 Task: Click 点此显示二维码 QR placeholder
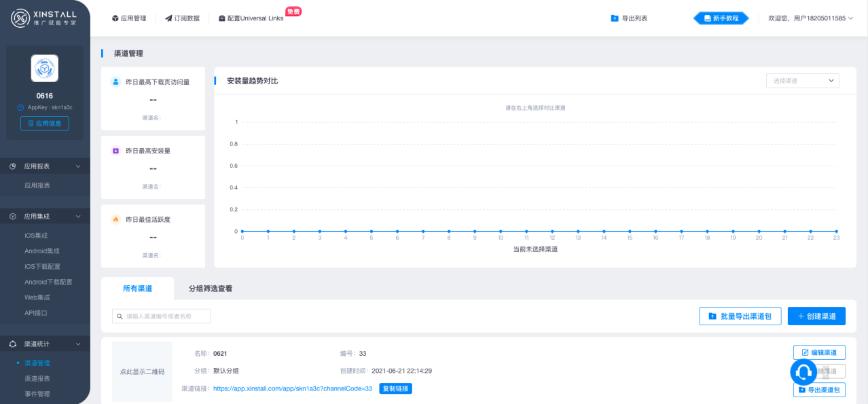tap(142, 371)
